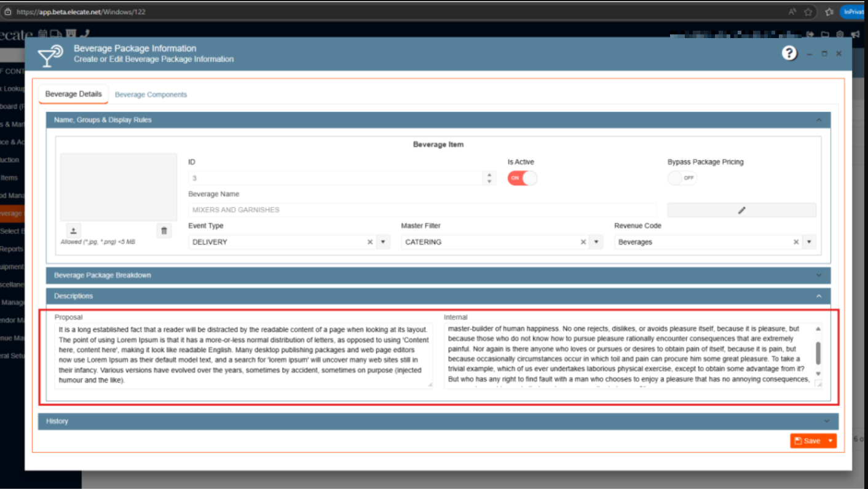Delete image using the trash icon
Viewport: 868px width, 489px height.
click(x=164, y=231)
